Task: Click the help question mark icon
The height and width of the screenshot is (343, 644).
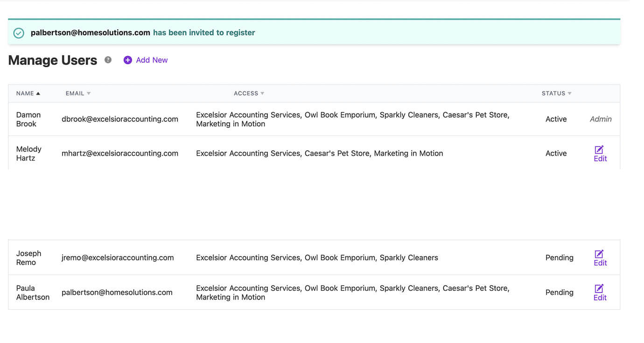Action: click(x=108, y=60)
